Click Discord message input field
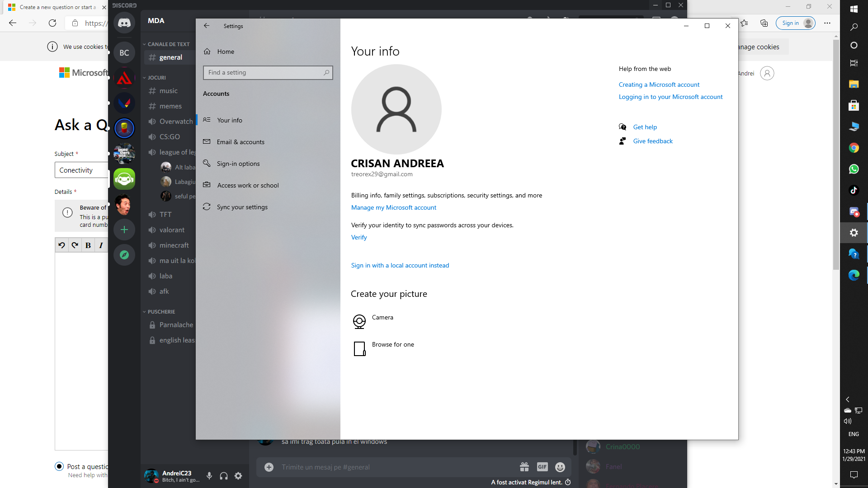This screenshot has width=868, height=488. (398, 467)
